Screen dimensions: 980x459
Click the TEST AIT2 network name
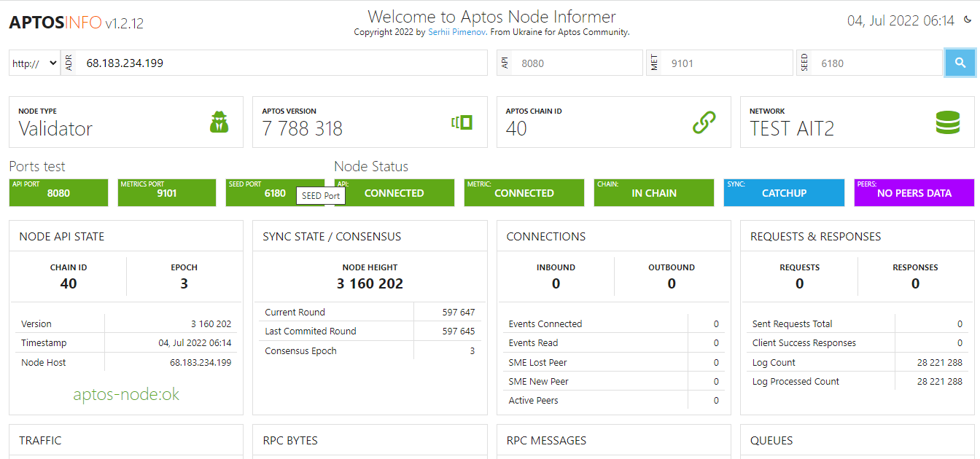pyautogui.click(x=792, y=129)
